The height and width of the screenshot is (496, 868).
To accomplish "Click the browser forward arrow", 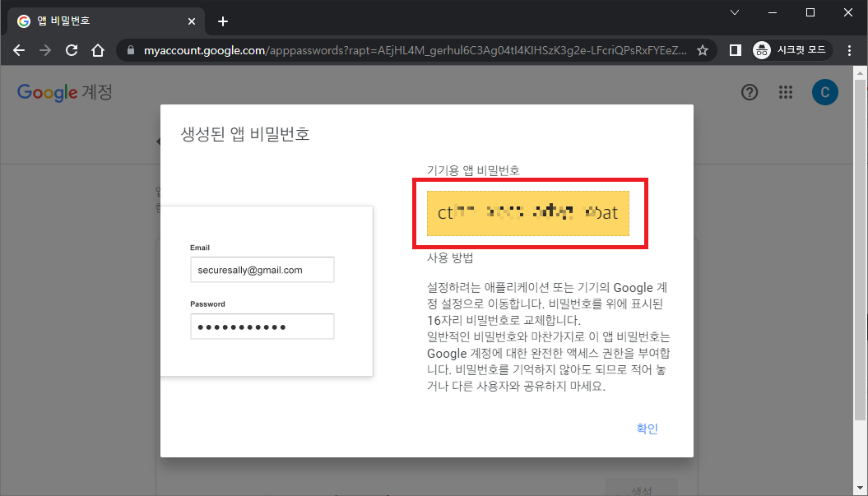I will click(45, 50).
